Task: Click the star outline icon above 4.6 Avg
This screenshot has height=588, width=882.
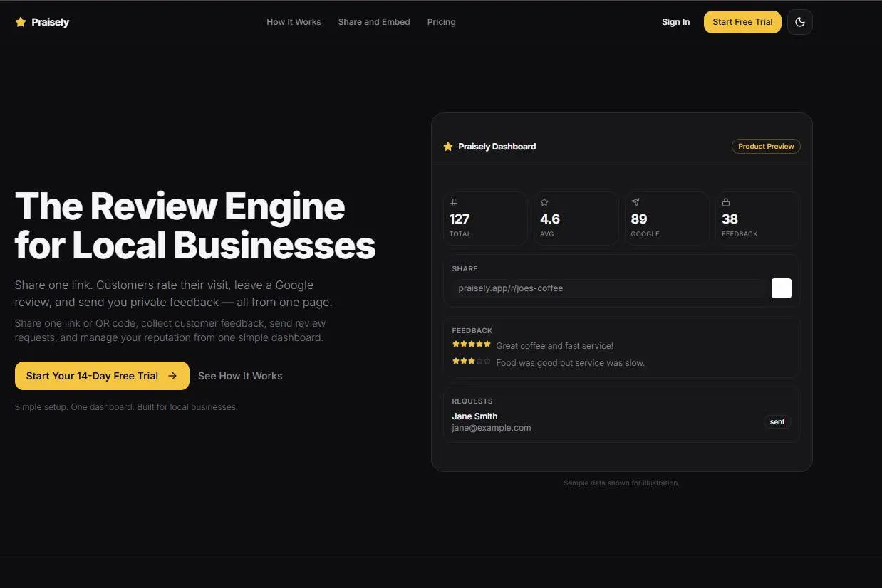Action: point(544,202)
